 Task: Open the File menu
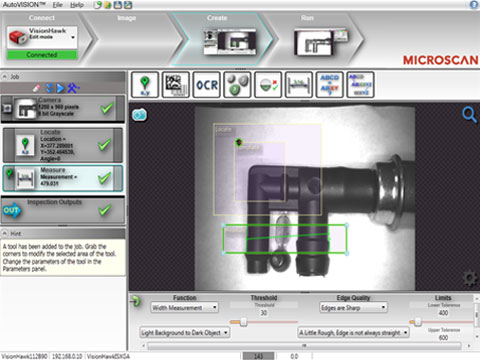tap(57, 5)
